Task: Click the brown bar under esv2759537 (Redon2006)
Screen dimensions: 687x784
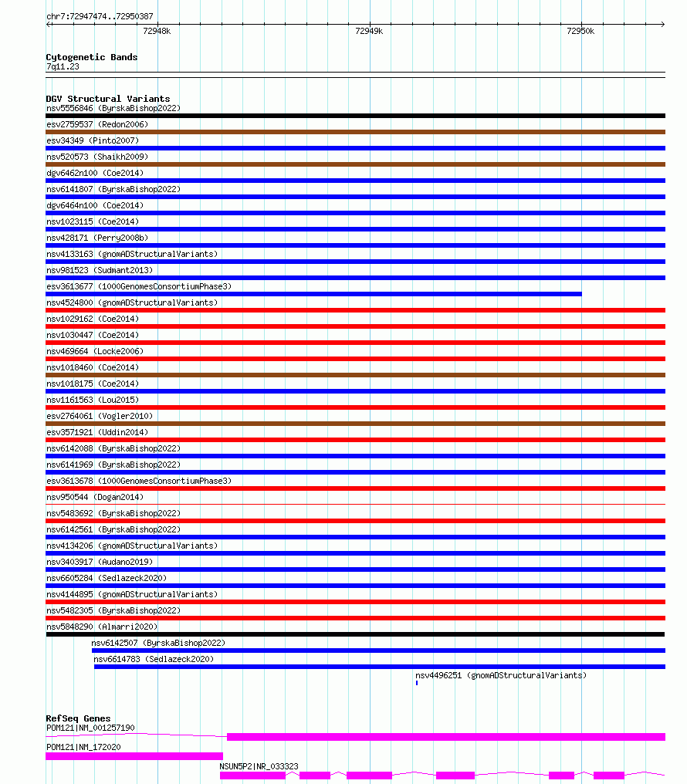Action: (x=356, y=132)
